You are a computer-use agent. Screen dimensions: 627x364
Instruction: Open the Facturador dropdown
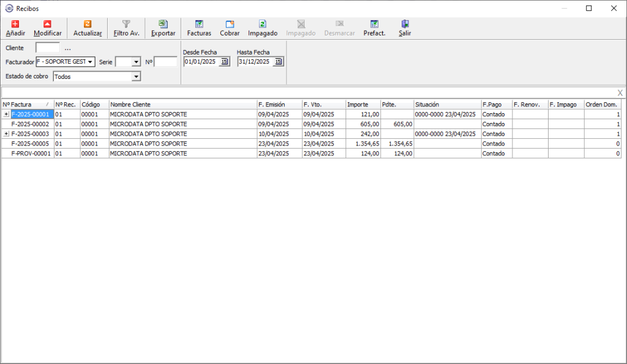click(x=90, y=62)
